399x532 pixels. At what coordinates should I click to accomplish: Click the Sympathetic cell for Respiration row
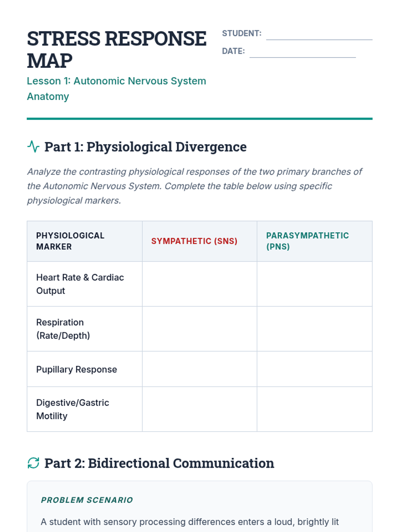coord(199,329)
